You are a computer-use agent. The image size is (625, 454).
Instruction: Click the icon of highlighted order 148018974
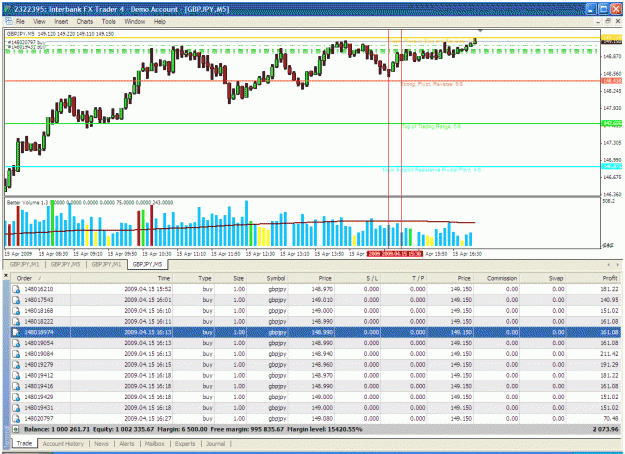(x=16, y=332)
